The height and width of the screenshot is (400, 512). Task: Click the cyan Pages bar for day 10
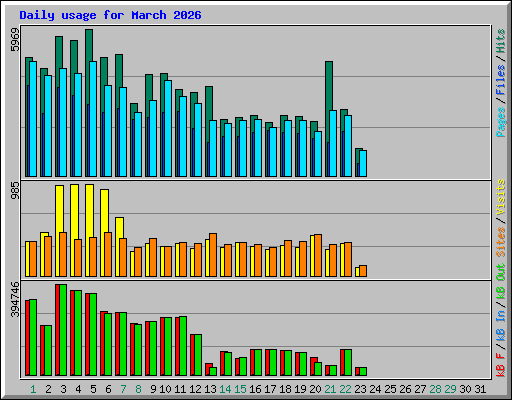click(x=168, y=128)
